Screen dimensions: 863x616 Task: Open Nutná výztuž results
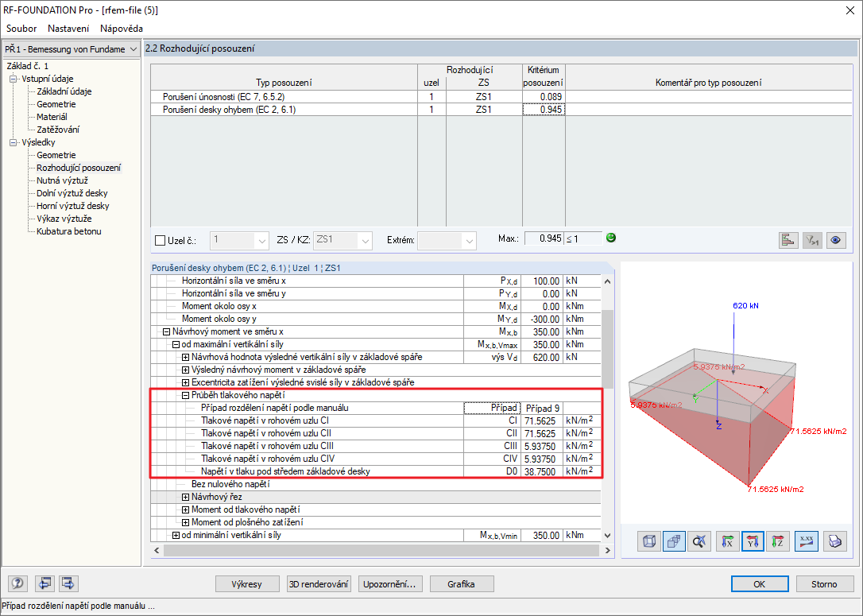62,180
